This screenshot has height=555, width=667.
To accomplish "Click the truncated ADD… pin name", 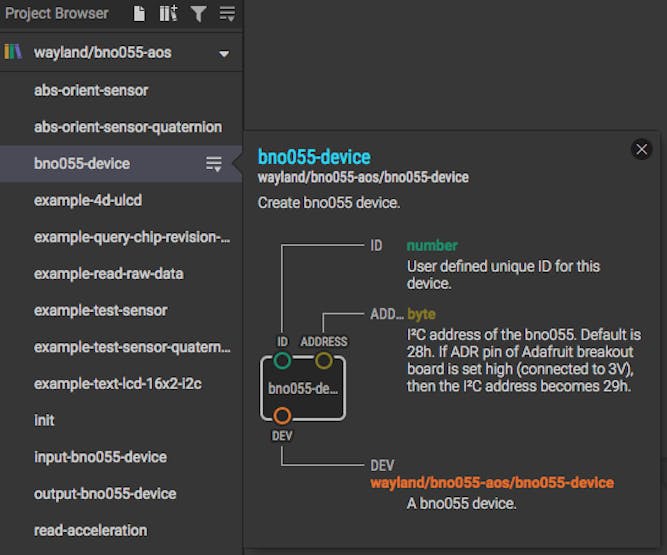I will pos(387,314).
